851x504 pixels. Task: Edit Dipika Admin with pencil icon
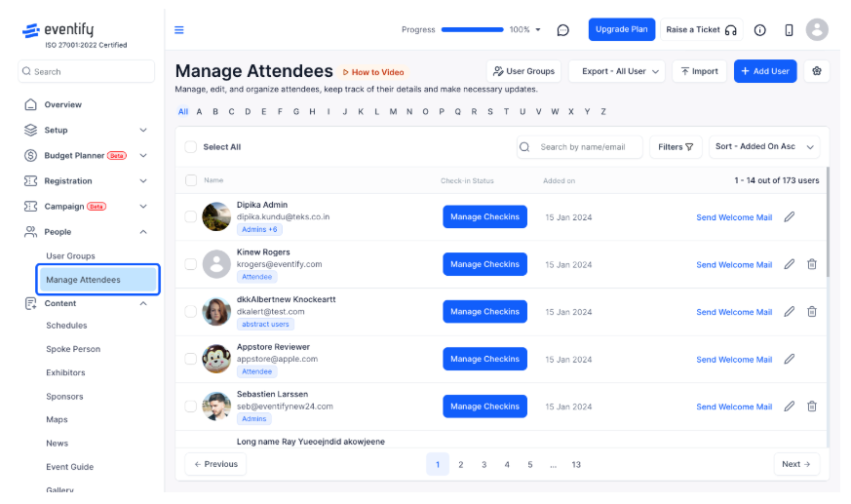tap(790, 217)
